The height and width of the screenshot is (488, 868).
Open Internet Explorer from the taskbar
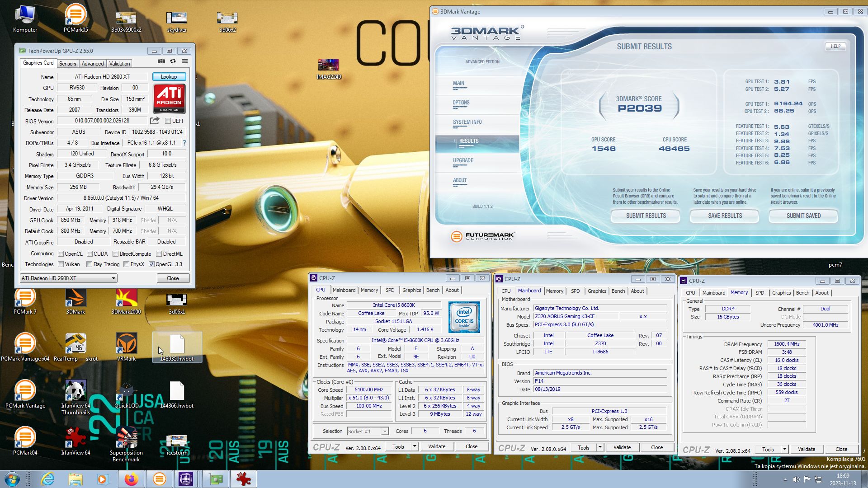coord(47,479)
